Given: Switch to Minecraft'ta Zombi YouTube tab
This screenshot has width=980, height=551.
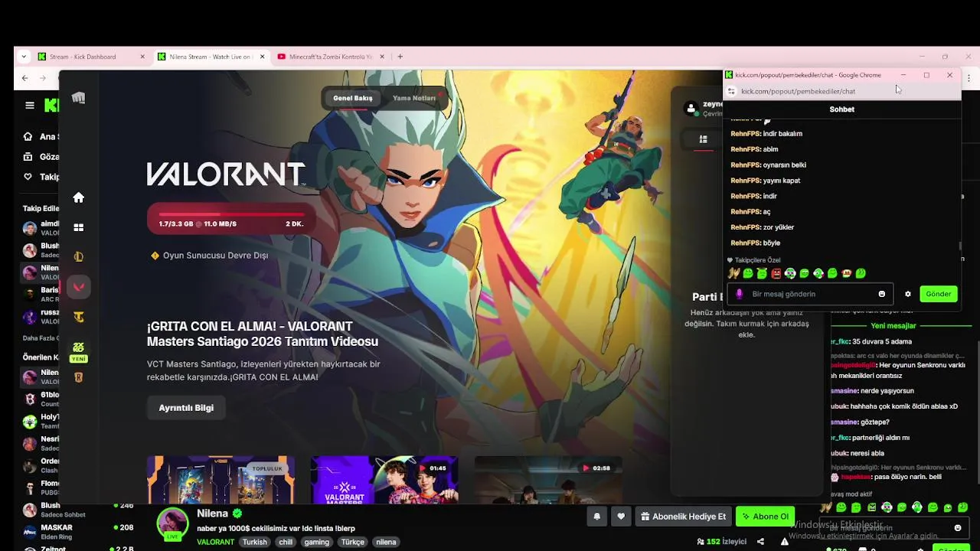Looking at the screenshot, I should pyautogui.click(x=330, y=57).
